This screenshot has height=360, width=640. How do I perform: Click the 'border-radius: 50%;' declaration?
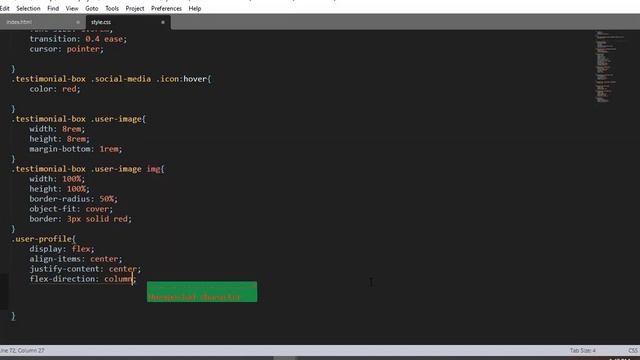73,199
